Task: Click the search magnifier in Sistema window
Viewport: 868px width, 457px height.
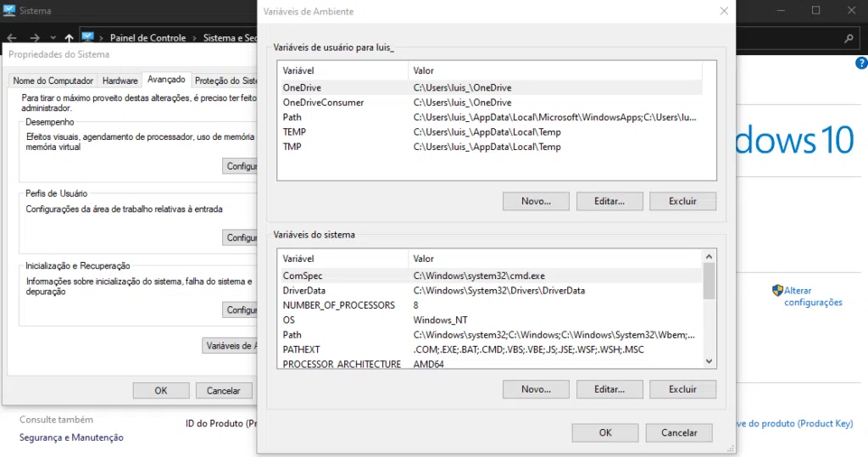Action: (849, 38)
